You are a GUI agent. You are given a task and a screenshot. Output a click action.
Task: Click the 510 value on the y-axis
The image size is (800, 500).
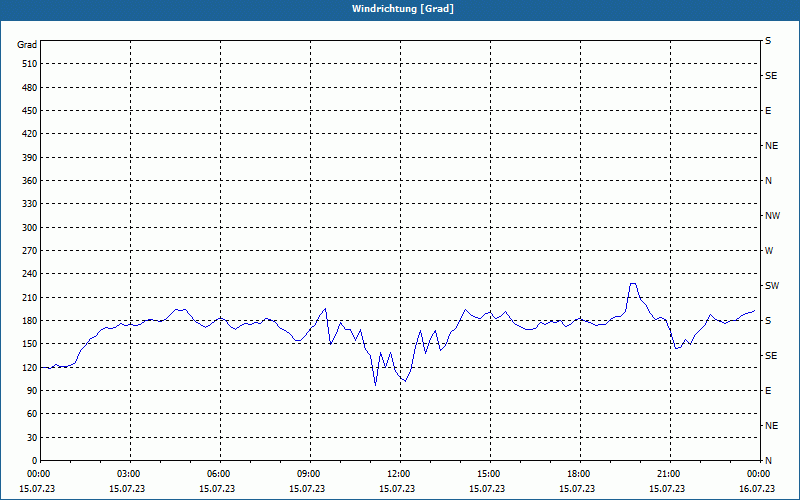click(30, 64)
